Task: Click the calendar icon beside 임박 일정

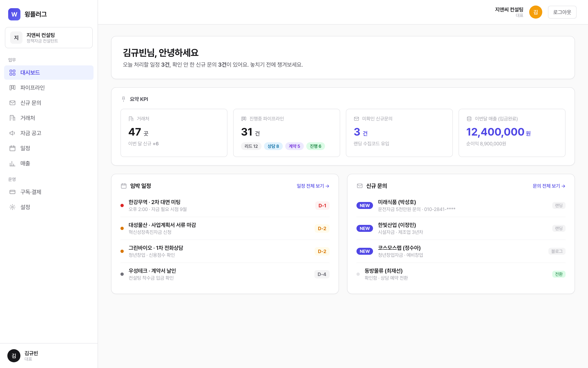Action: 124,186
